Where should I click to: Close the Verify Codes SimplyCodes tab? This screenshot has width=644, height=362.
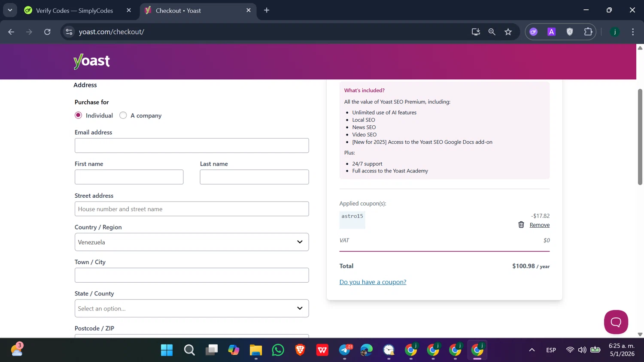[x=129, y=10]
